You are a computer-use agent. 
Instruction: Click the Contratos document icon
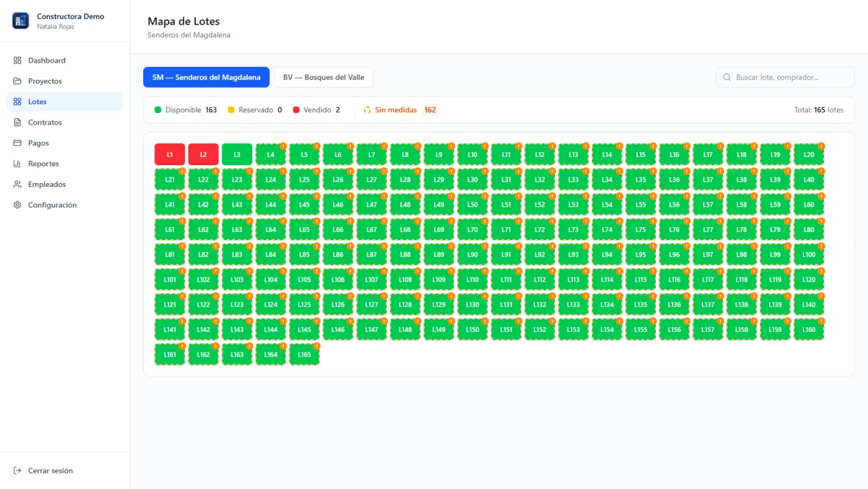(x=17, y=122)
